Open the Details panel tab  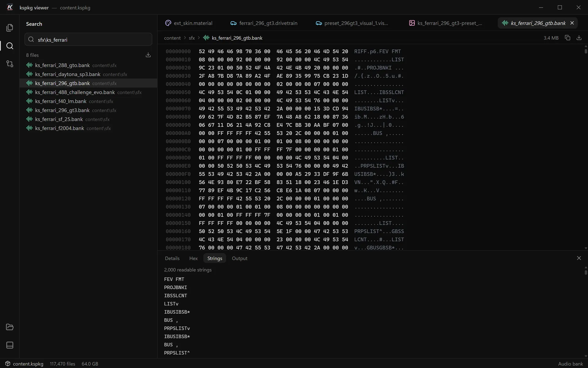[172, 258]
